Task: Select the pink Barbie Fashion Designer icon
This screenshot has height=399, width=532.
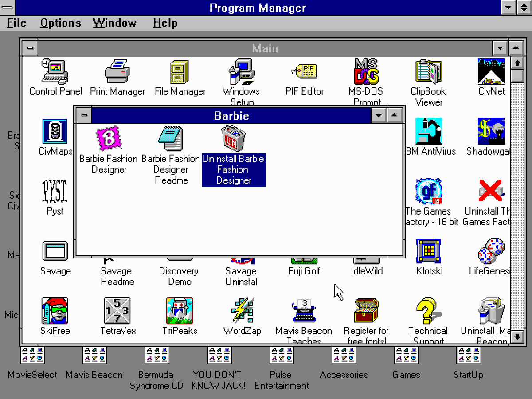Action: [109, 139]
